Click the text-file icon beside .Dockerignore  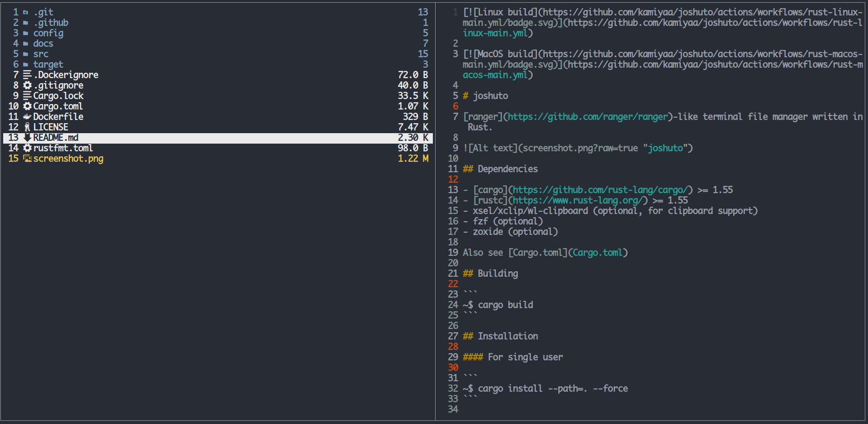pos(27,75)
